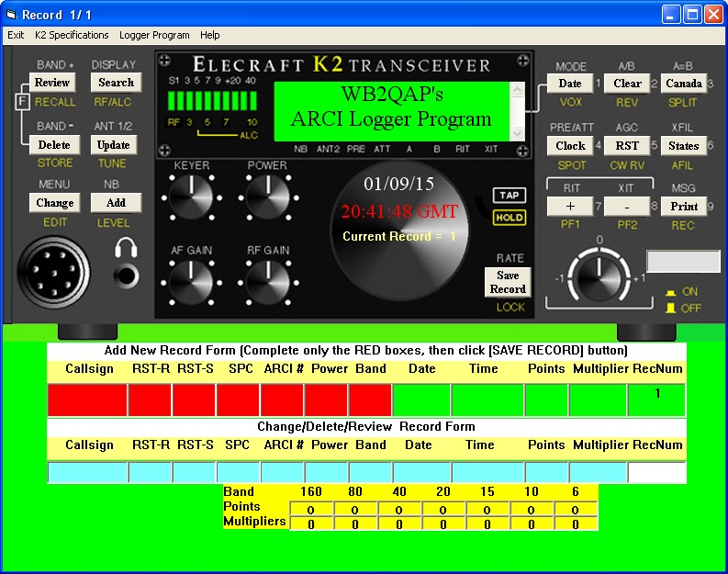Click the red Power input box
The height and width of the screenshot is (574, 728).
pos(327,400)
